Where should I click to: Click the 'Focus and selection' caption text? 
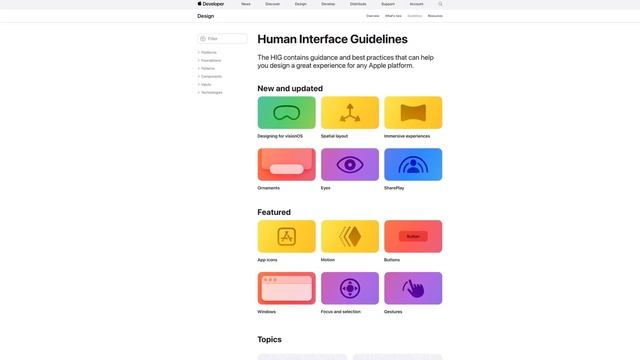click(341, 312)
